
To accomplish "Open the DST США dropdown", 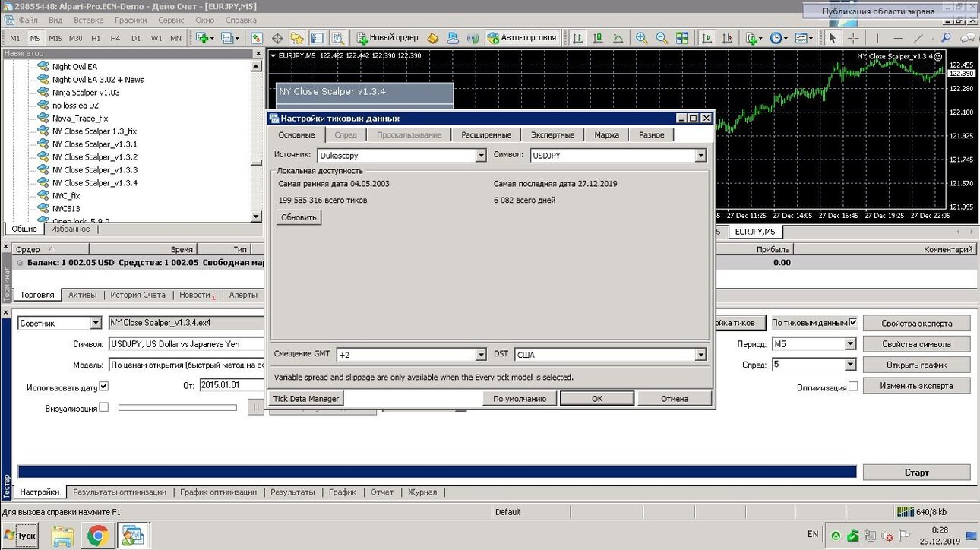I will coord(611,355).
